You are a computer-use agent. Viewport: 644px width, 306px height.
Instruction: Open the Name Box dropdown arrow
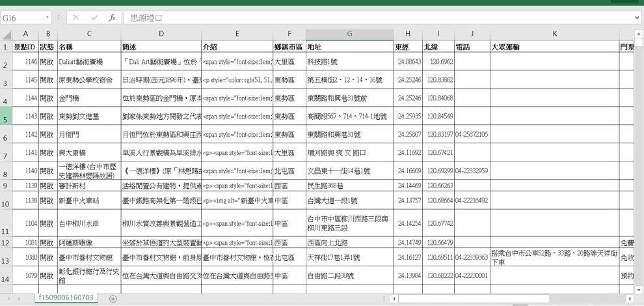[x=47, y=18]
